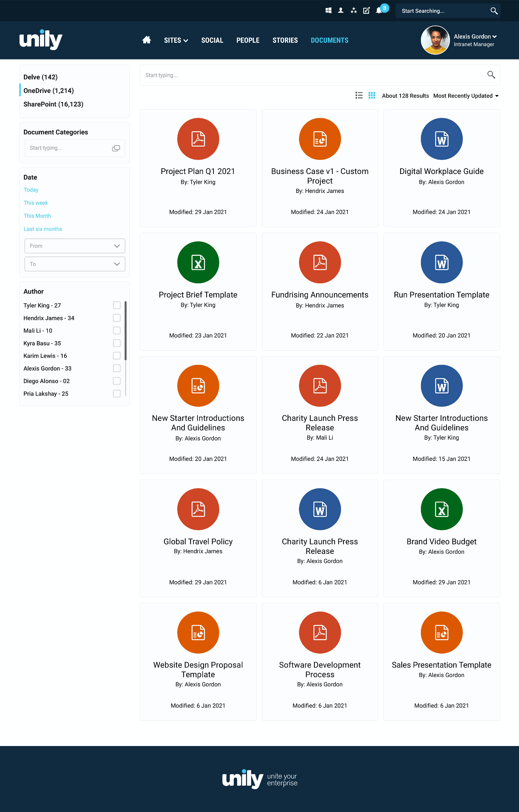This screenshot has height=812, width=519.
Task: Click the compose edit icon in top bar
Action: click(x=366, y=10)
